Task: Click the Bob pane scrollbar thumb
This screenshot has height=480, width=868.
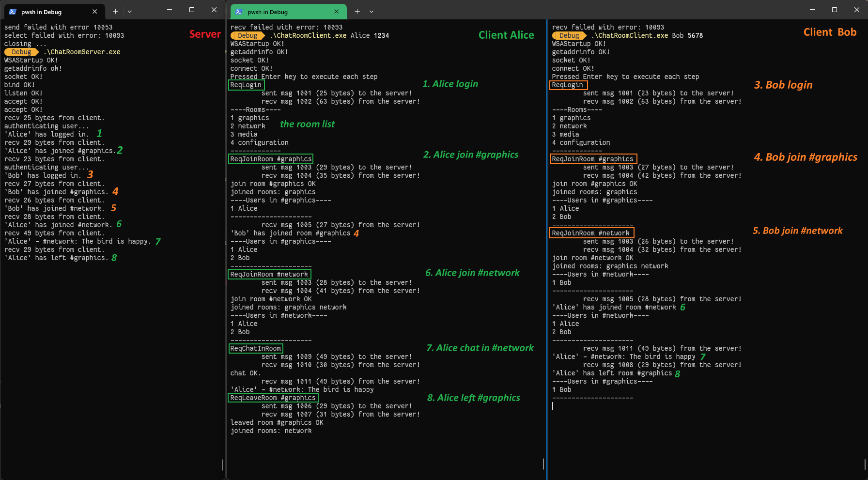Action: (x=865, y=464)
